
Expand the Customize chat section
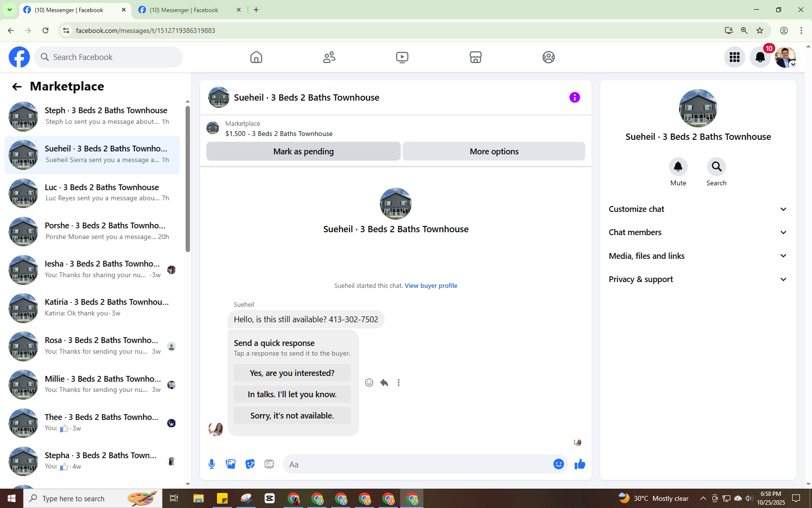[x=698, y=209]
